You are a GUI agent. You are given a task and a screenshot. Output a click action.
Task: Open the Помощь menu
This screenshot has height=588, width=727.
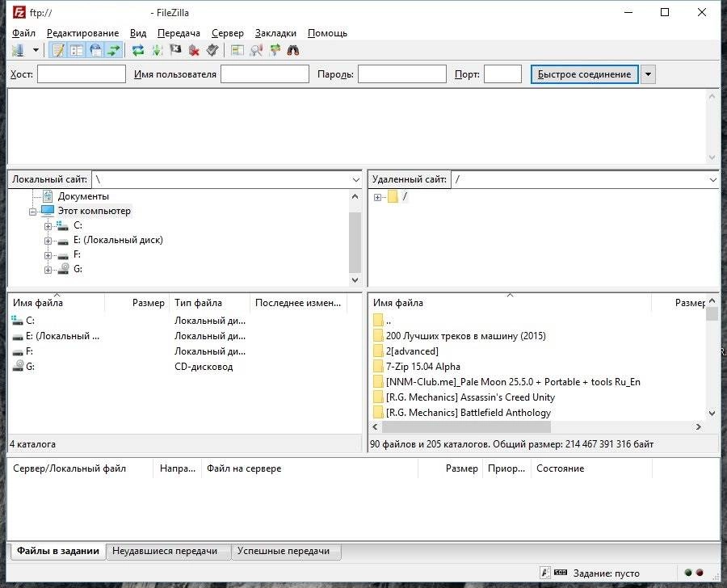[x=327, y=33]
